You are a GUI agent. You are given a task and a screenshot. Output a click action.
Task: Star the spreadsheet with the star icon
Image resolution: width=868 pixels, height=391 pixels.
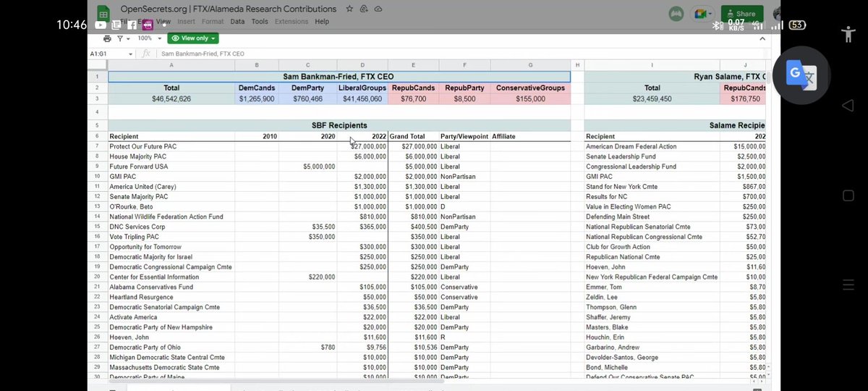[x=349, y=9]
